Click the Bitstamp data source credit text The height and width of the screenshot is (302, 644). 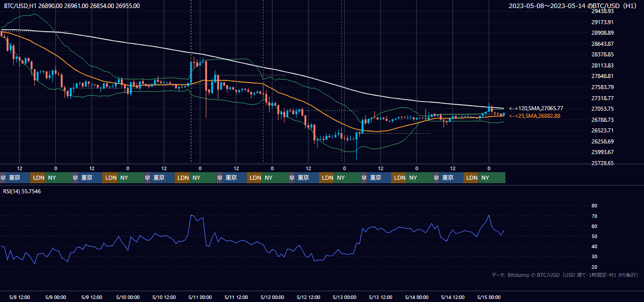tap(565, 275)
